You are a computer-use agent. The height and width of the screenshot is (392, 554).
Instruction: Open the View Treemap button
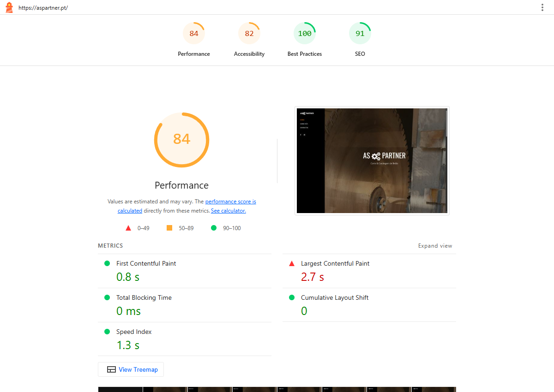pos(131,369)
